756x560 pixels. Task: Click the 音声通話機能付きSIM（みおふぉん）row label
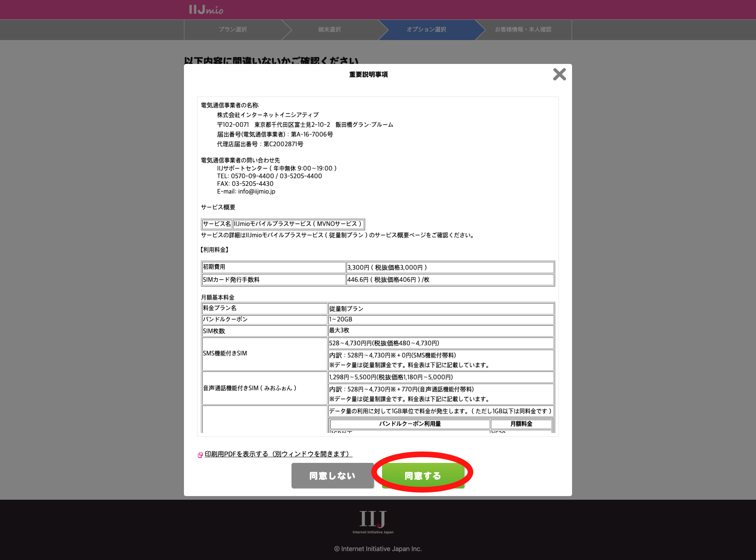point(264,388)
